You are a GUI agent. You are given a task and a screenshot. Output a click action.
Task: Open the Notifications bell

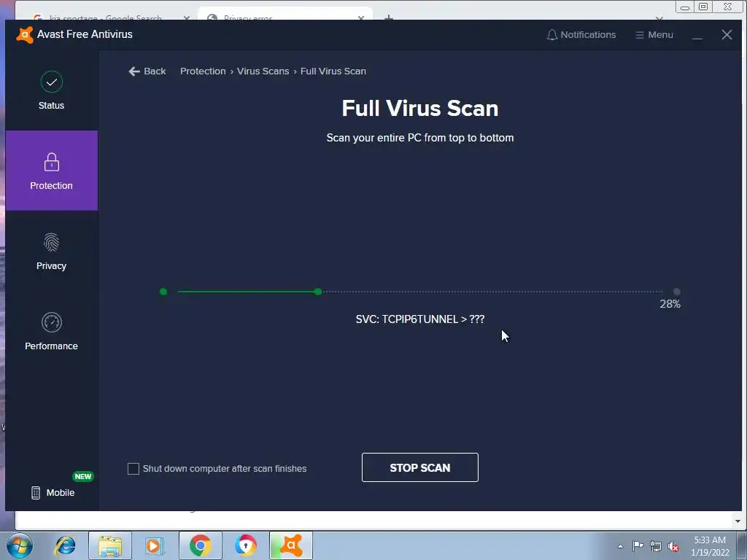[x=581, y=35]
